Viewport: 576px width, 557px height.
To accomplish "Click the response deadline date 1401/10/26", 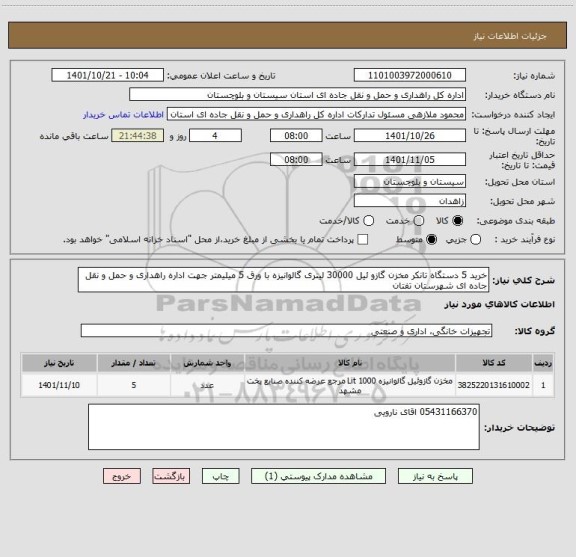I will [410, 136].
